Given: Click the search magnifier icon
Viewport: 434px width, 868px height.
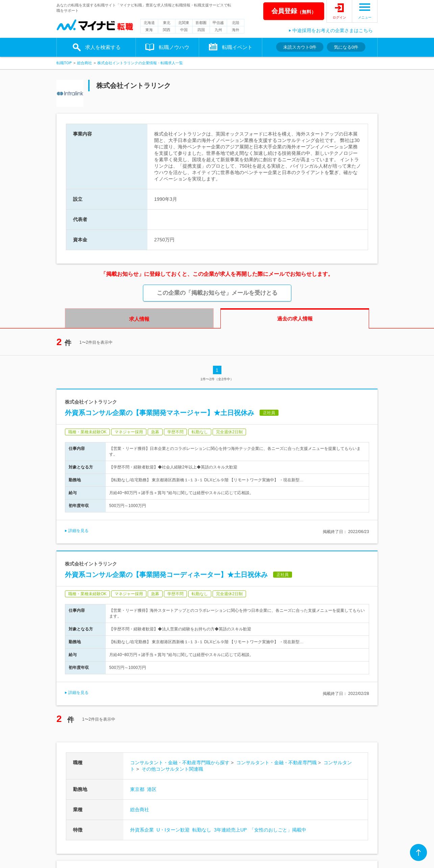Looking at the screenshot, I should point(77,47).
